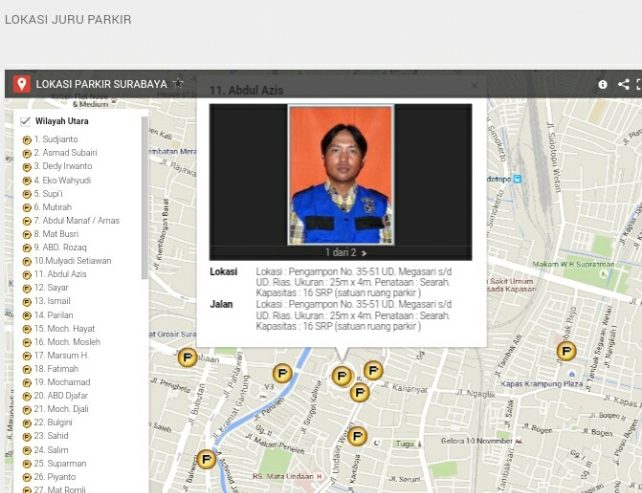The image size is (642, 493).
Task: Click parking marker above Jl. Kalianyar
Action: (373, 371)
